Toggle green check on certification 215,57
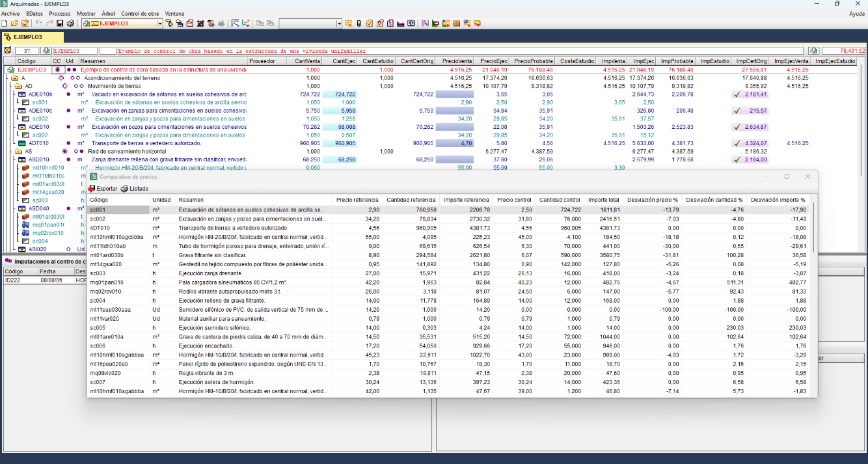 click(x=737, y=111)
